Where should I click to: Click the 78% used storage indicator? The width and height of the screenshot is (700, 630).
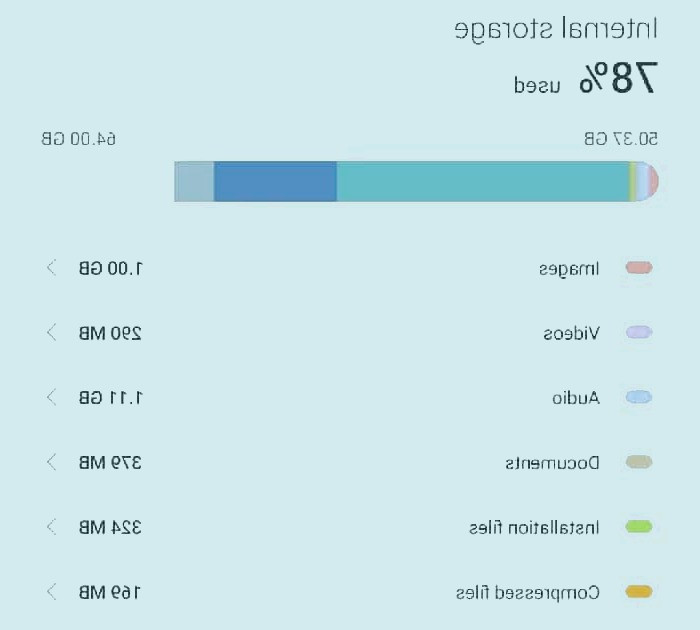tap(586, 80)
